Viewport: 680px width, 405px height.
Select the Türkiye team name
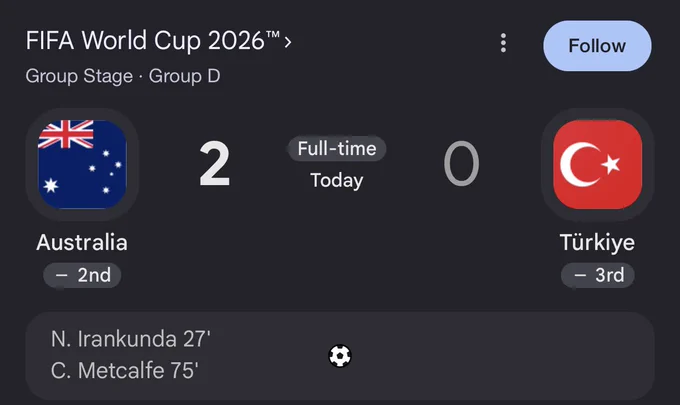point(597,242)
